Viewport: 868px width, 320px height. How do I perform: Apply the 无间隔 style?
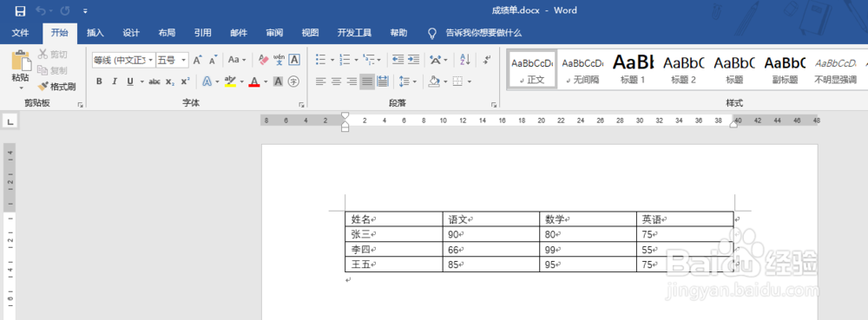tap(582, 69)
